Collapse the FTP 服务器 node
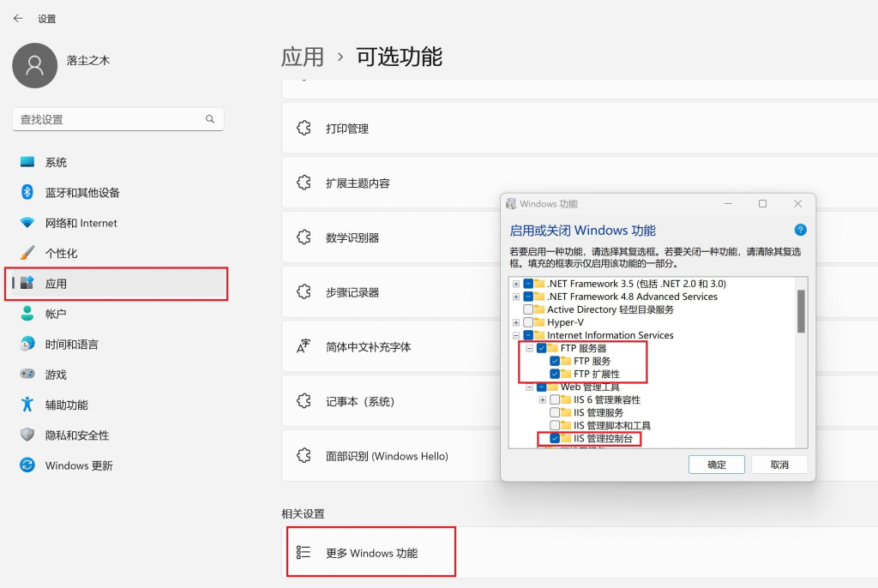This screenshot has width=878, height=588. (x=530, y=348)
